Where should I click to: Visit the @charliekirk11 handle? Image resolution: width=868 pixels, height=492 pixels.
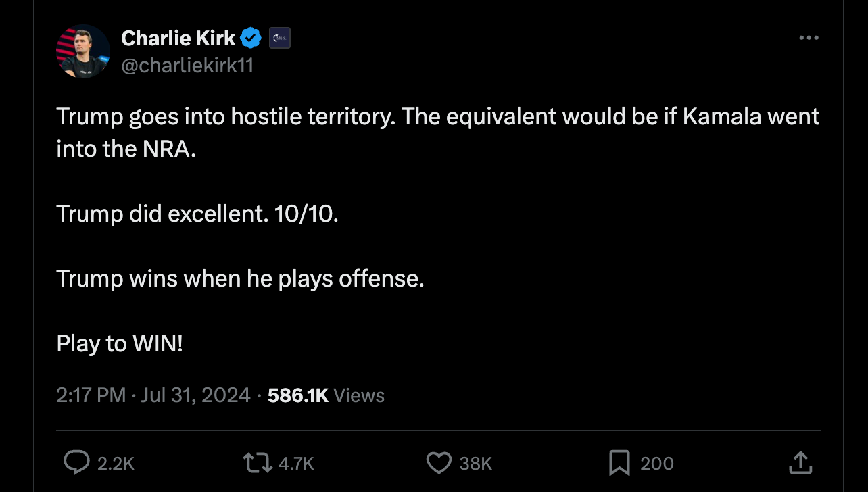click(187, 66)
